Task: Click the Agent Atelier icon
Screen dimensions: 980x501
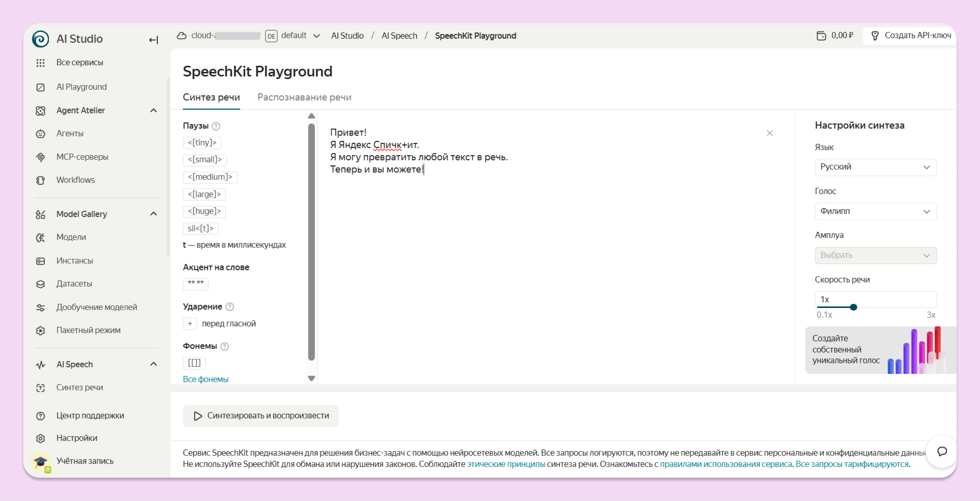Action: [40, 111]
